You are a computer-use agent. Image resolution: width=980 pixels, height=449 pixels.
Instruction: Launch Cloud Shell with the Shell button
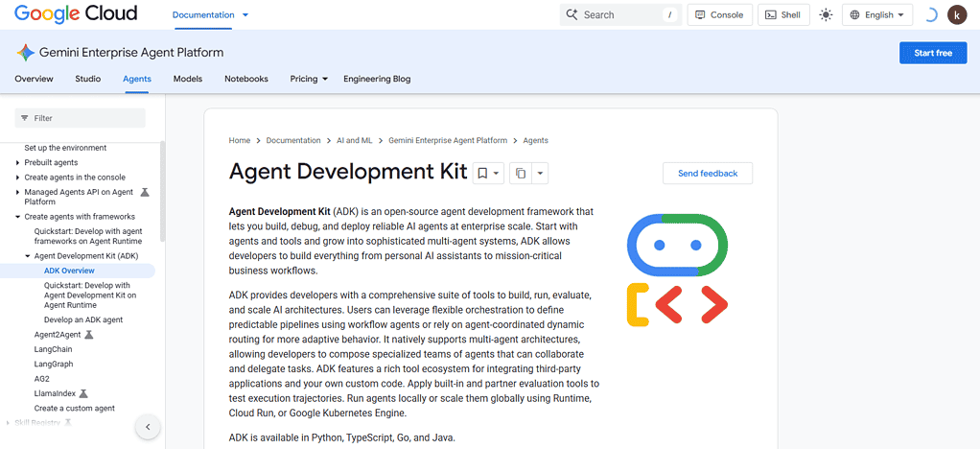783,15
